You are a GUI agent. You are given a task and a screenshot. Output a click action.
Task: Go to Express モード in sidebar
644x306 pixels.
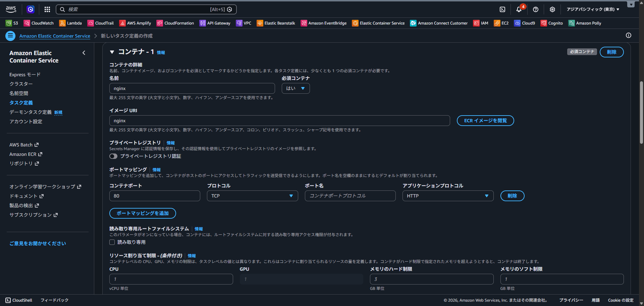(25, 75)
